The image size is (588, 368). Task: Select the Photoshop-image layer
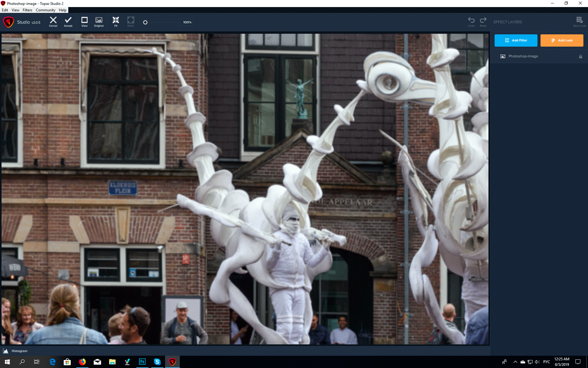pyautogui.click(x=523, y=56)
